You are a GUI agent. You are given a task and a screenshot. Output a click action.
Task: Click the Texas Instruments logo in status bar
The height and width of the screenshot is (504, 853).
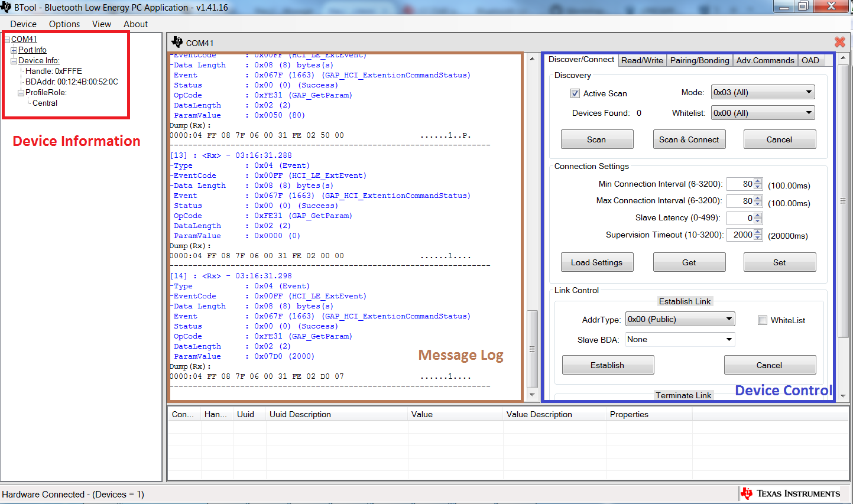pos(747,493)
